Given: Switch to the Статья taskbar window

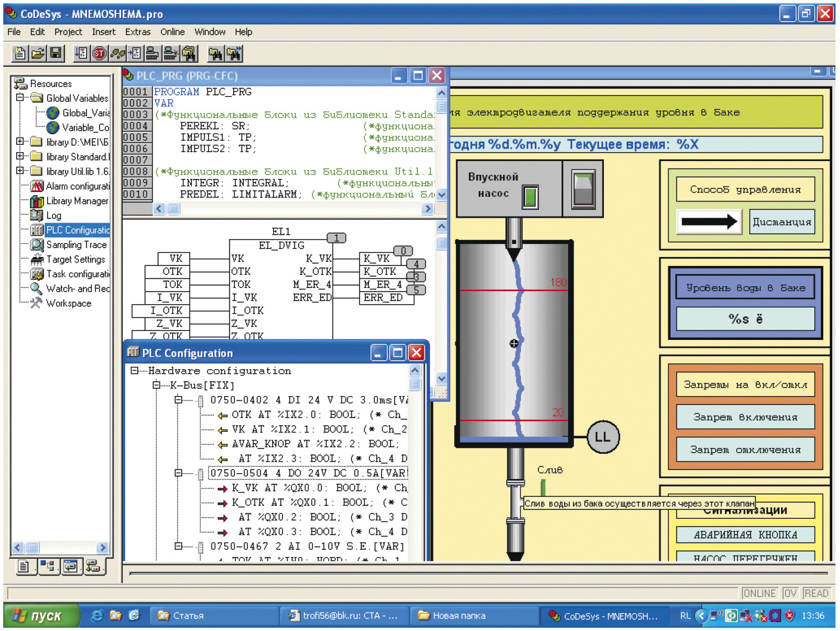Looking at the screenshot, I should coord(215,615).
